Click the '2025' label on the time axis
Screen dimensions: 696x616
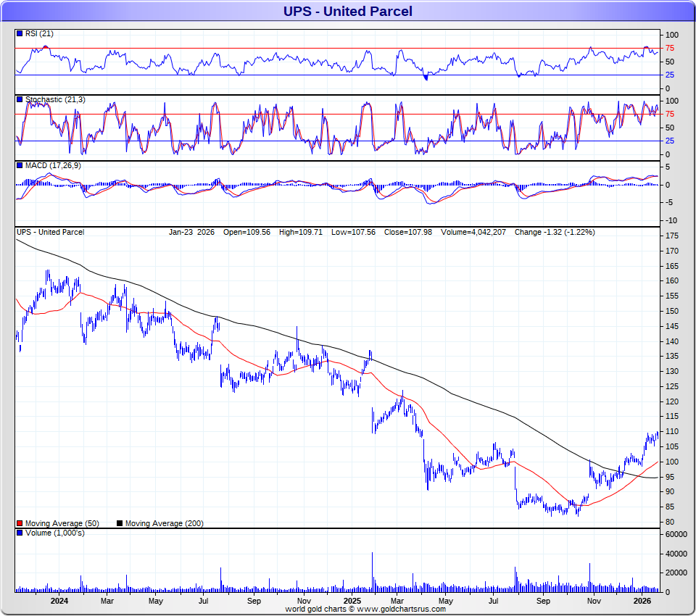352,602
